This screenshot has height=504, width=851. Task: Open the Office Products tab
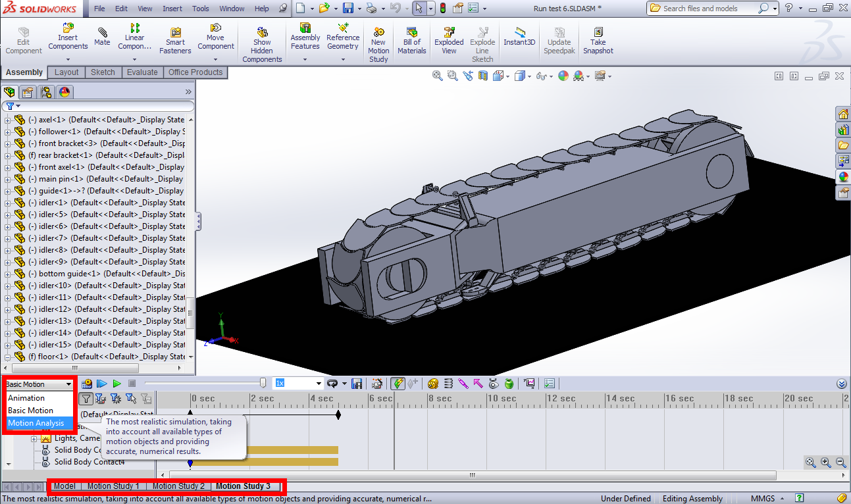click(195, 72)
